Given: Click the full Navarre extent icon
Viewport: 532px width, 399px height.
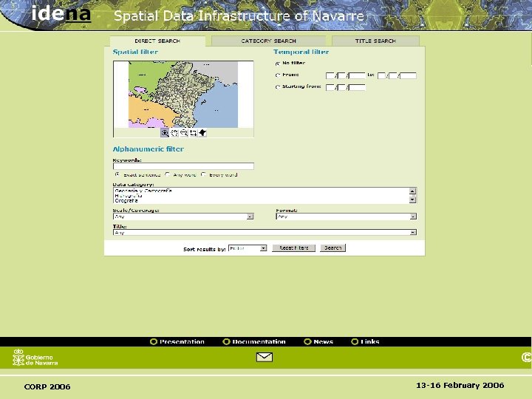Looking at the screenshot, I should pyautogui.click(x=202, y=133).
